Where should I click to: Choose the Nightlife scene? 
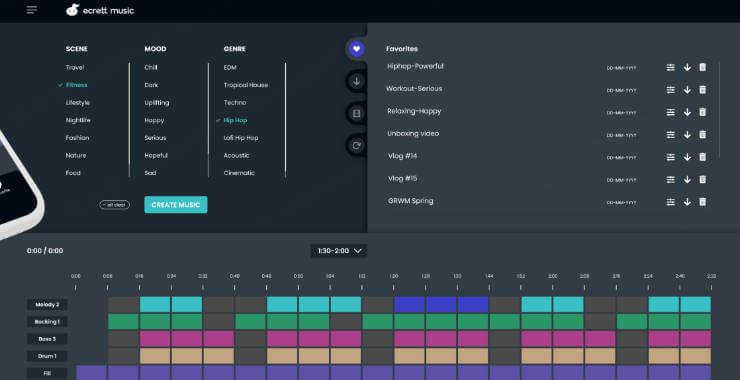pos(78,120)
